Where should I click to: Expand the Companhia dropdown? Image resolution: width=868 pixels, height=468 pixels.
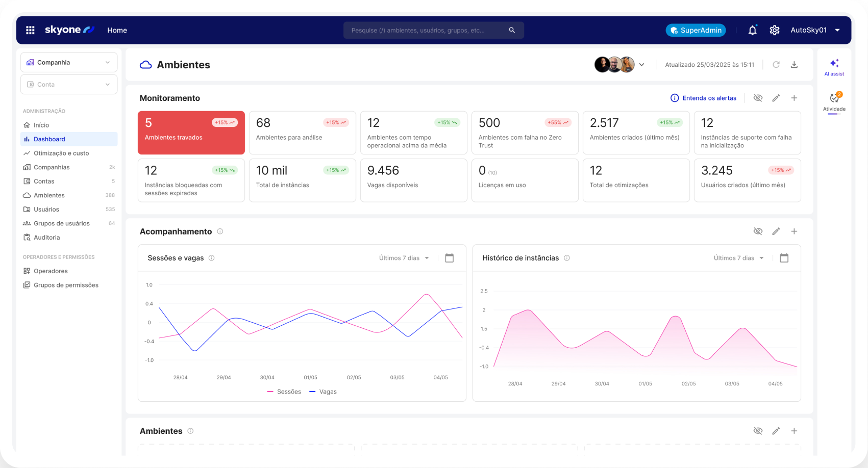pos(69,62)
